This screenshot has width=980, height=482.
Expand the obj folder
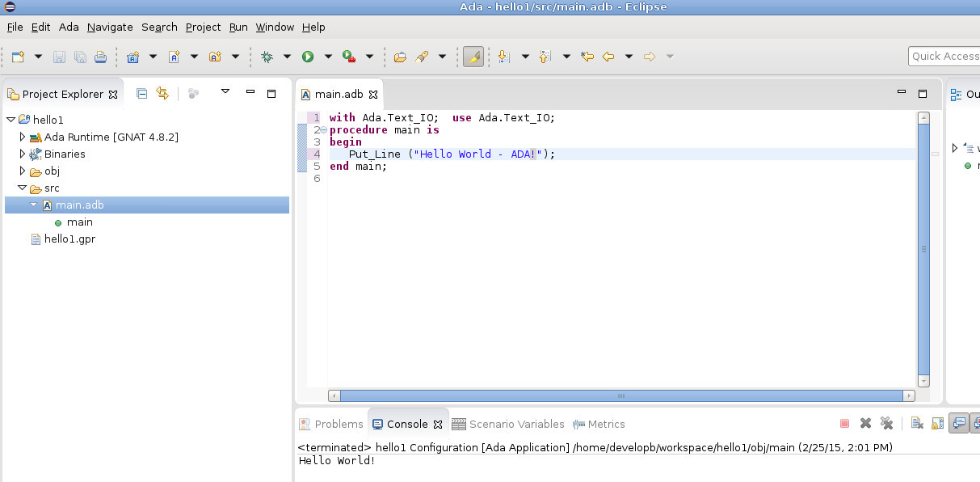[23, 171]
